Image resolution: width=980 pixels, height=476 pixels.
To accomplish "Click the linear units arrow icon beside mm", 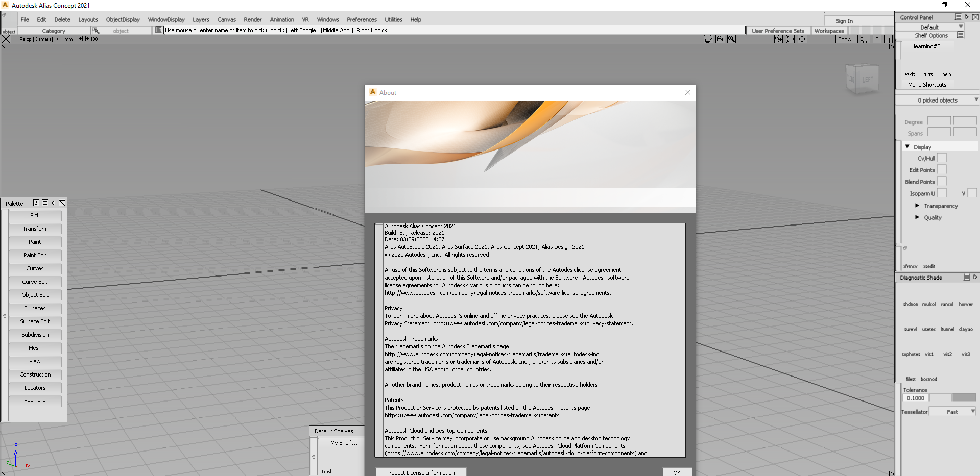I will [x=60, y=39].
